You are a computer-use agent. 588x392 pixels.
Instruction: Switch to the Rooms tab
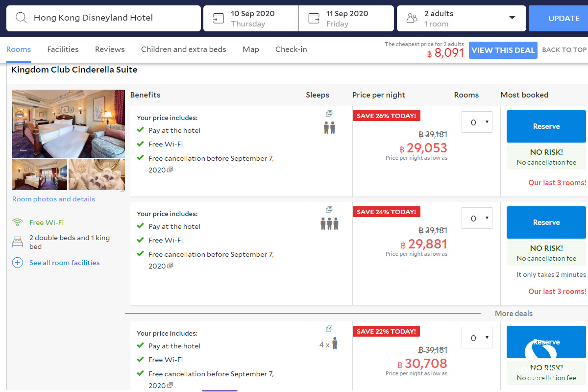click(19, 49)
